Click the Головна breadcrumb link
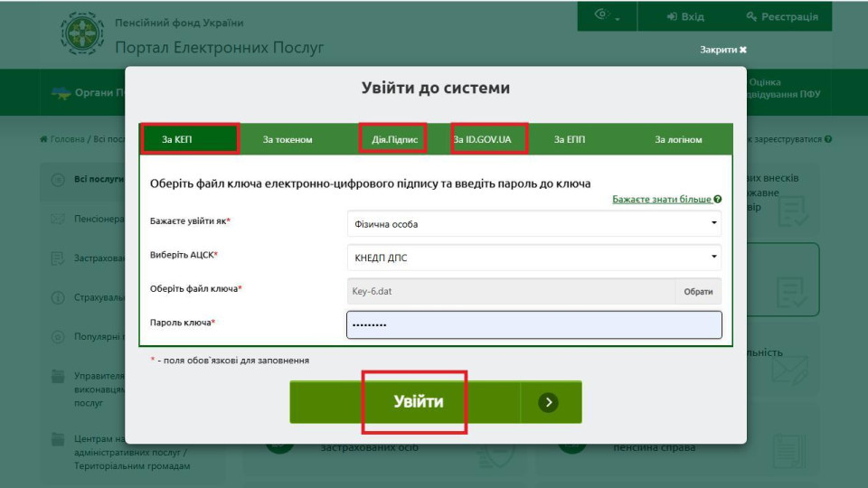This screenshot has height=488, width=868. [x=67, y=139]
